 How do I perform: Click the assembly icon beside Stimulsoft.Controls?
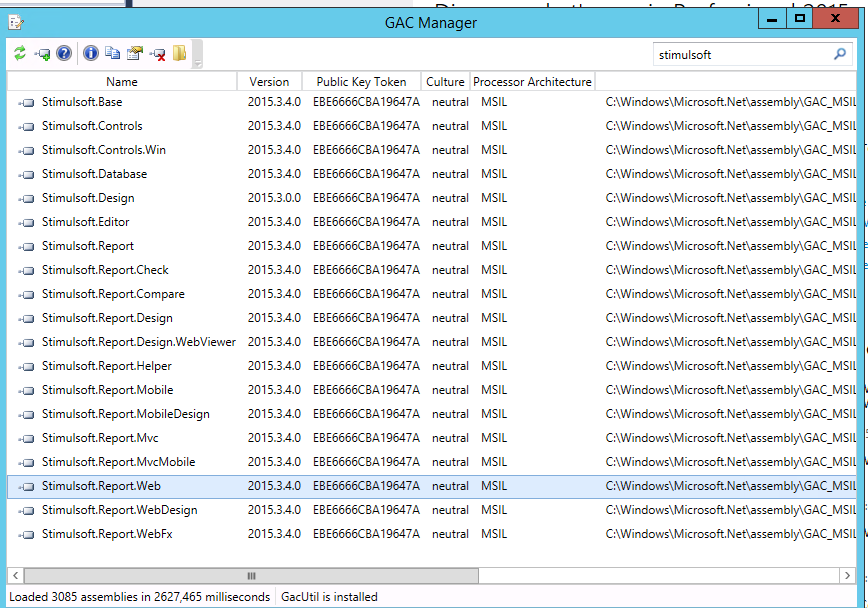[x=27, y=126]
